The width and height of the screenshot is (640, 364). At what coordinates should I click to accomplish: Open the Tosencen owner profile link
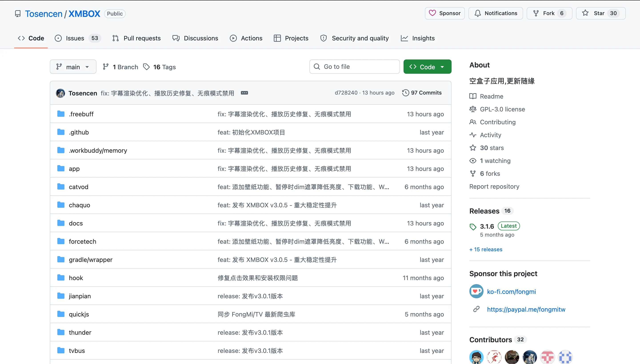[44, 14]
